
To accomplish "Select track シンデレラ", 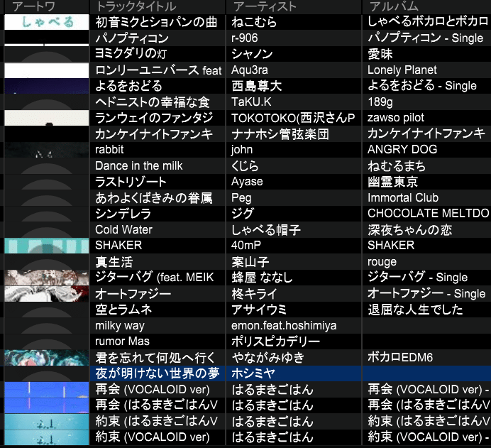I will 123,214.
